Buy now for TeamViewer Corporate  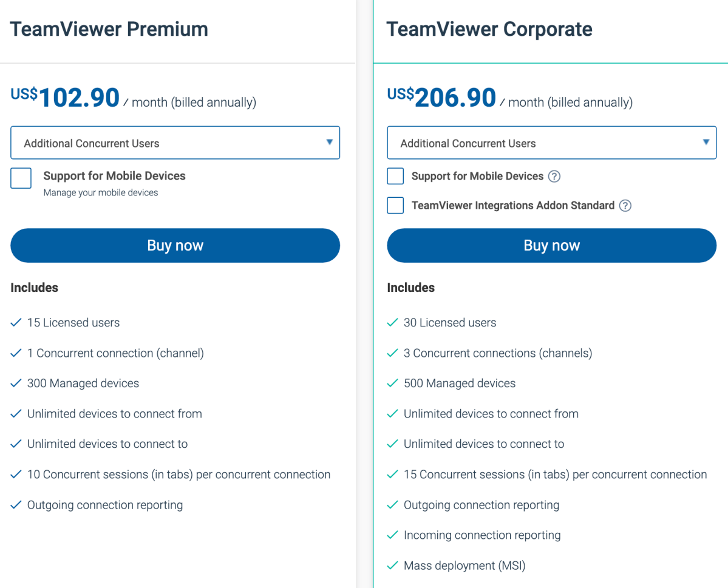tap(551, 246)
